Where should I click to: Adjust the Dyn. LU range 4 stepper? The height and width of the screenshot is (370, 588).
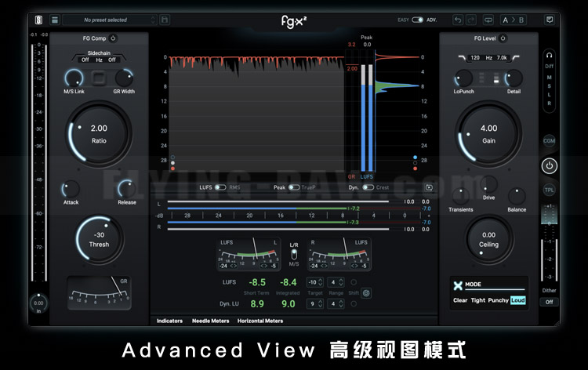pos(336,303)
